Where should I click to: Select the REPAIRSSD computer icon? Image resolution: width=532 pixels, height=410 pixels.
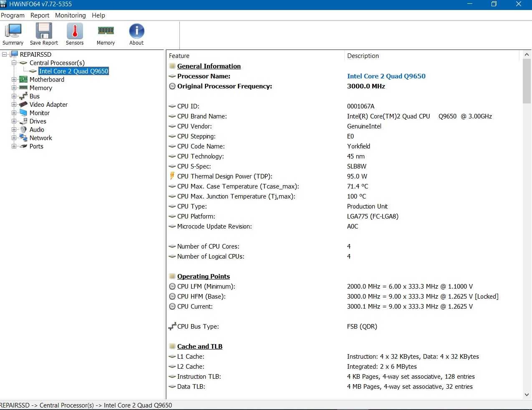(x=14, y=54)
